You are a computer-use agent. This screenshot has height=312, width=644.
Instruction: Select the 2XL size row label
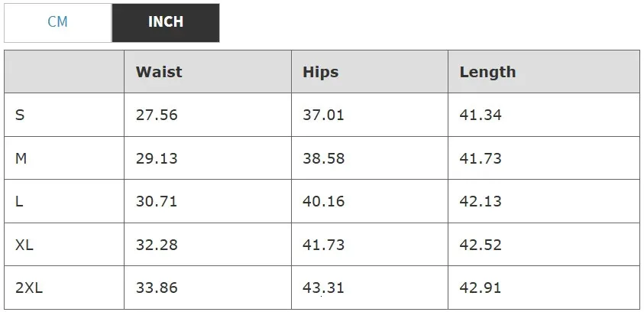29,288
